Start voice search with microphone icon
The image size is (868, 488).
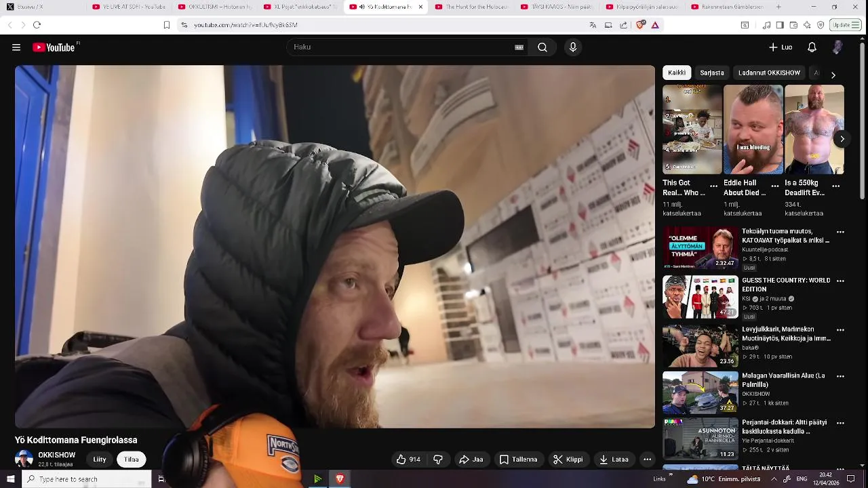pos(573,47)
